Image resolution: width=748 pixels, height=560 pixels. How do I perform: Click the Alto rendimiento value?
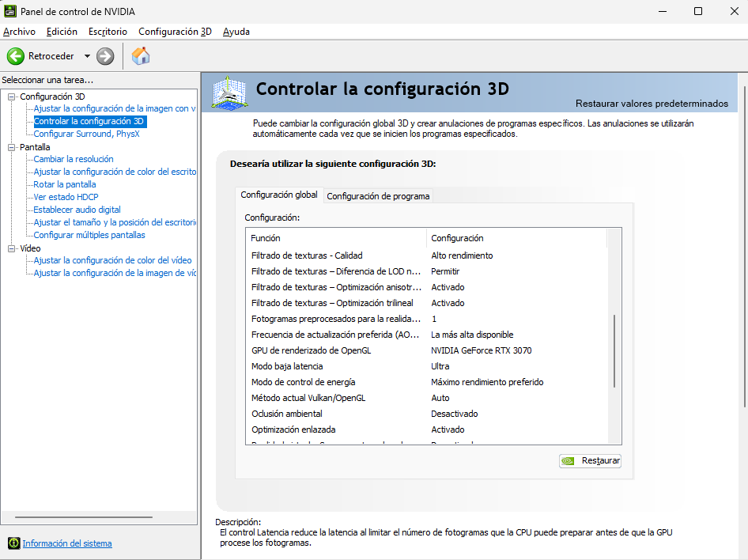click(462, 255)
